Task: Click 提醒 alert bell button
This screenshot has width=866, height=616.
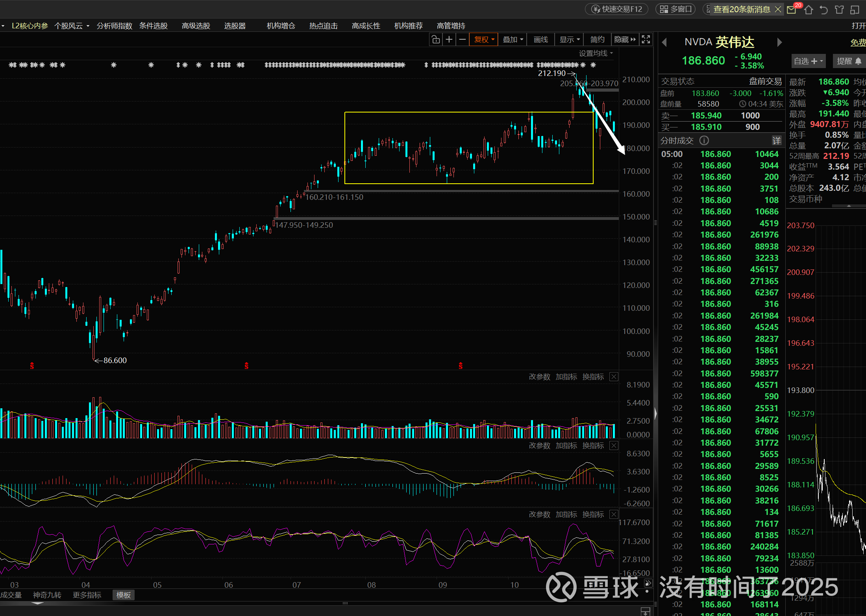Action: click(849, 61)
